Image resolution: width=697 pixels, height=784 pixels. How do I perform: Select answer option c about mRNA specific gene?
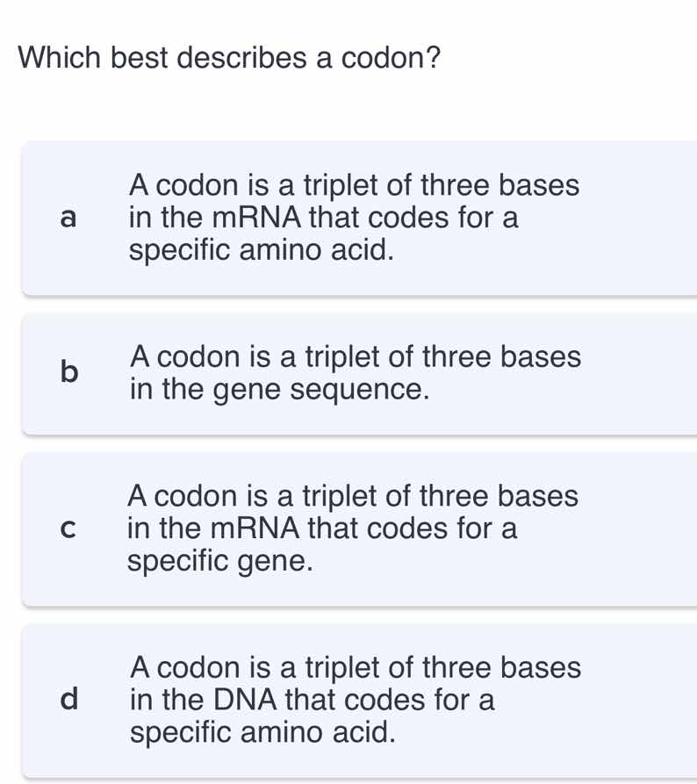click(351, 528)
